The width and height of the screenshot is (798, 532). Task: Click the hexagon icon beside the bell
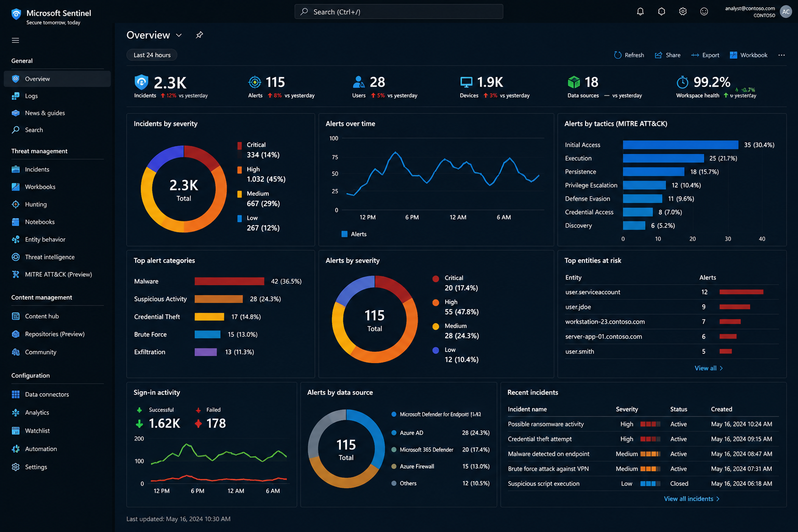click(x=661, y=11)
